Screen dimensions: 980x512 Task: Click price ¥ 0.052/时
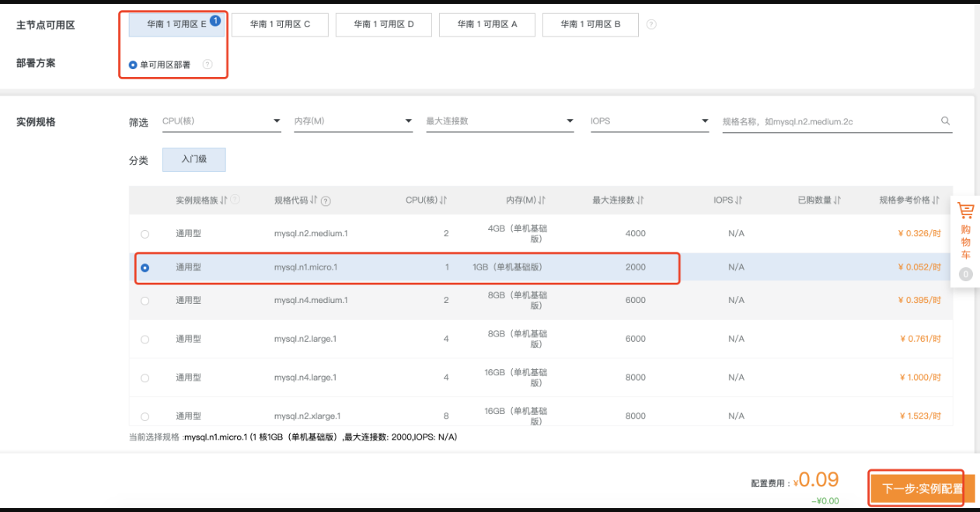pos(919,267)
